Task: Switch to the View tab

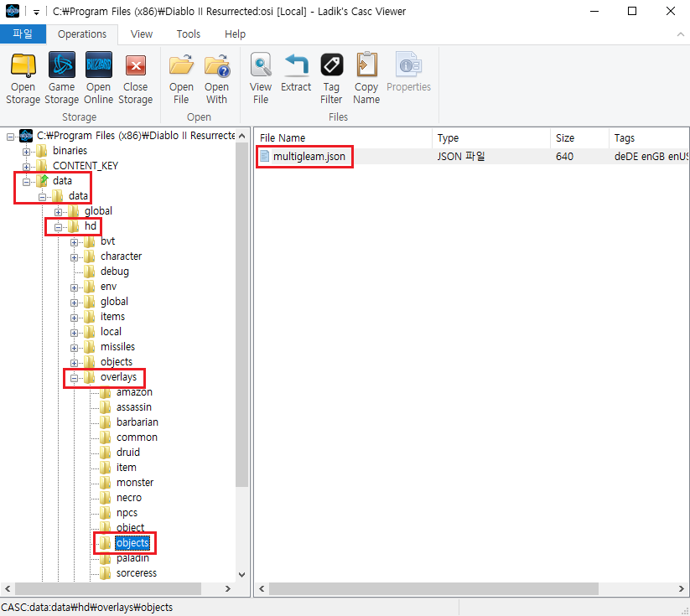Action: 142,34
